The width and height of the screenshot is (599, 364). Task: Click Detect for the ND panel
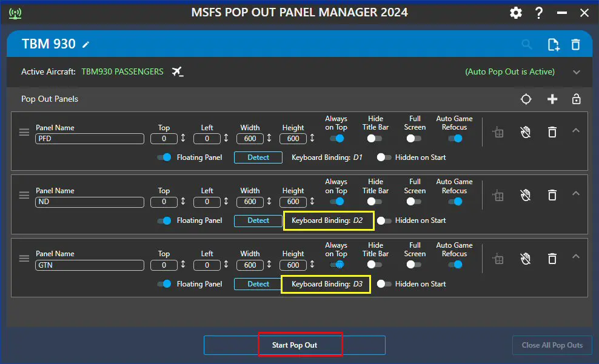point(258,220)
